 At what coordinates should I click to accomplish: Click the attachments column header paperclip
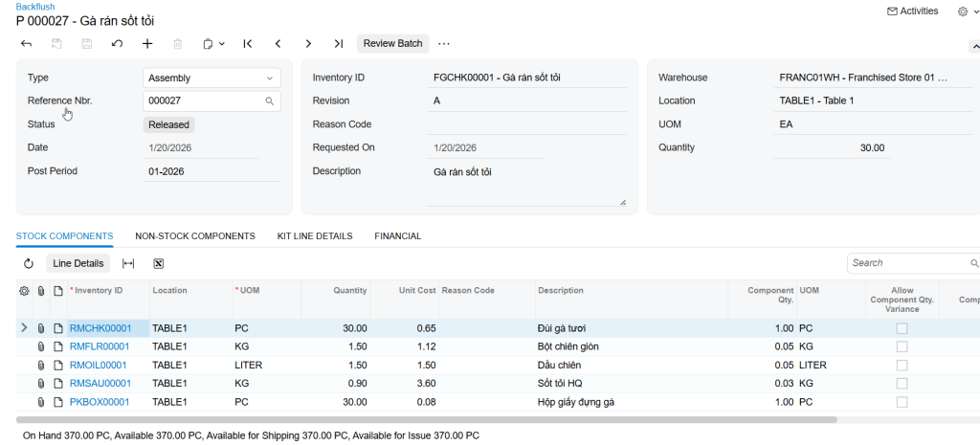click(41, 291)
